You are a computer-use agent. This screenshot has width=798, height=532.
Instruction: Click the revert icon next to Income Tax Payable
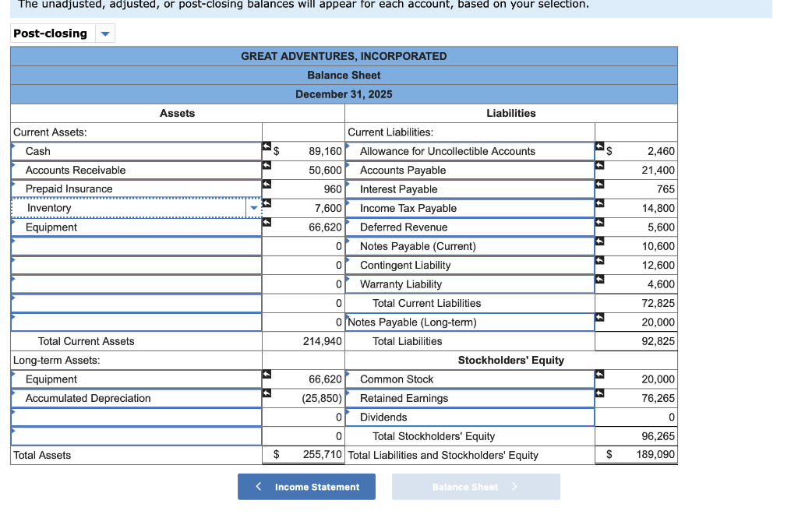point(598,204)
